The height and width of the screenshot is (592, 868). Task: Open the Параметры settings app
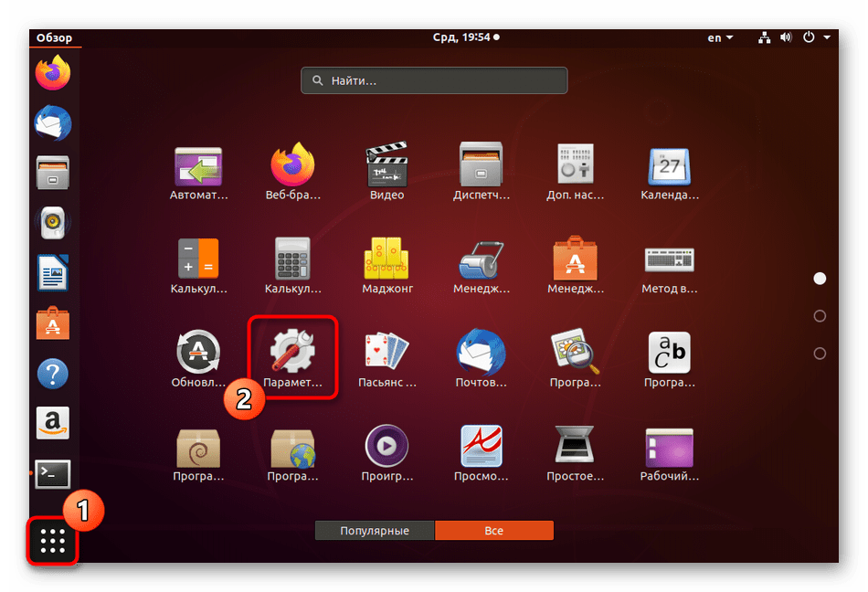[x=291, y=354]
